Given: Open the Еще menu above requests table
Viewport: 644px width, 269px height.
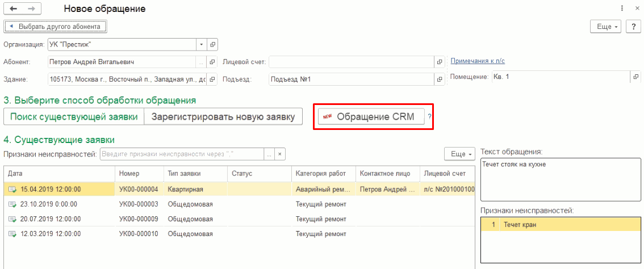Looking at the screenshot, I should click(x=459, y=154).
